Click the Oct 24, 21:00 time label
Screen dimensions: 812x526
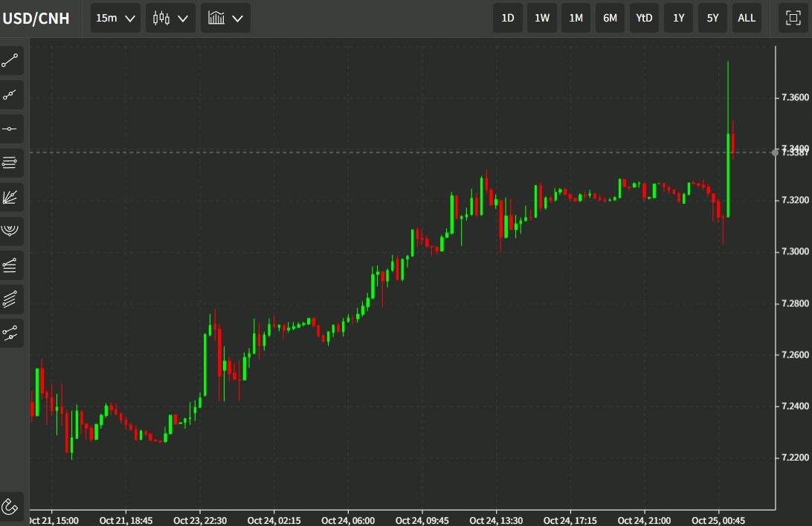point(644,520)
